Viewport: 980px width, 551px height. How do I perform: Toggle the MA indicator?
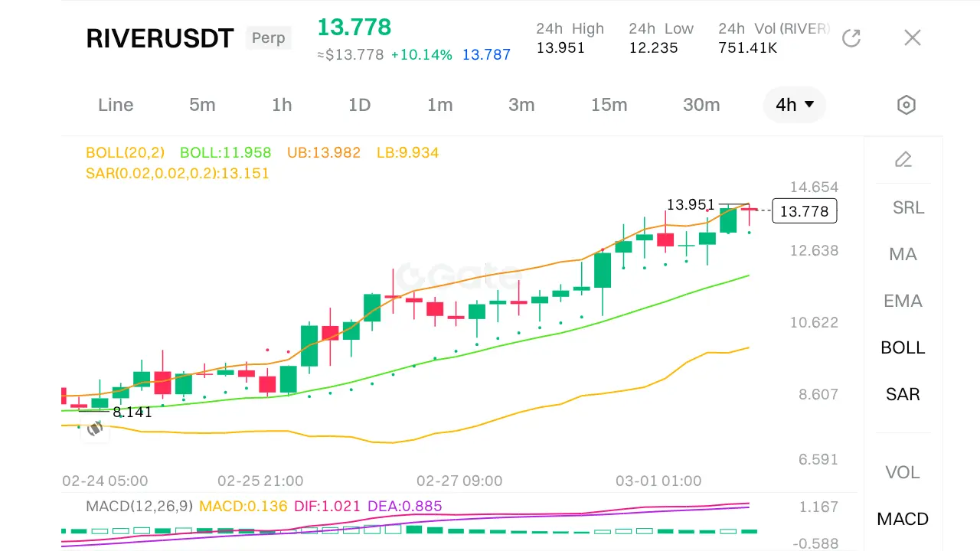903,254
